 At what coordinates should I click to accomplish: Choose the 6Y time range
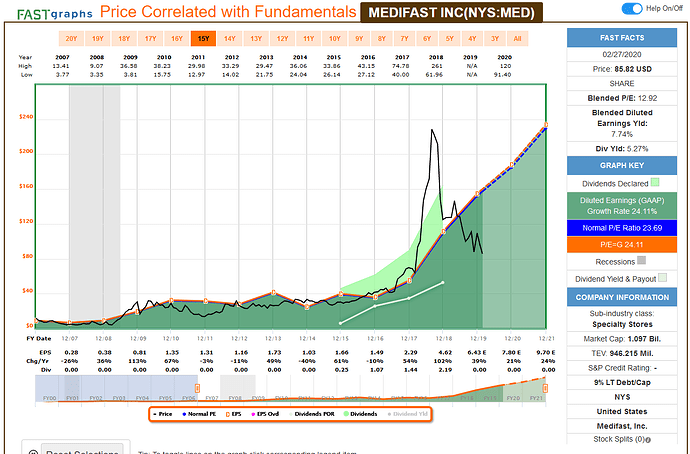click(427, 39)
